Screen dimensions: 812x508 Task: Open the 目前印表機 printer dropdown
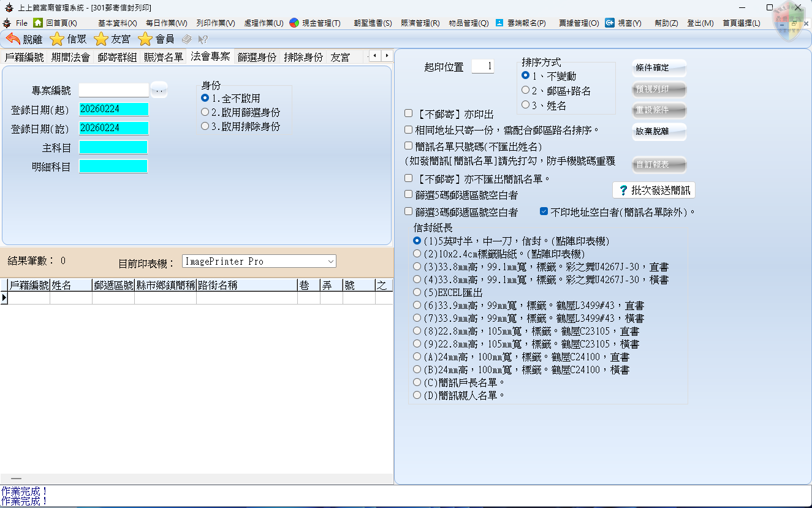click(x=331, y=262)
